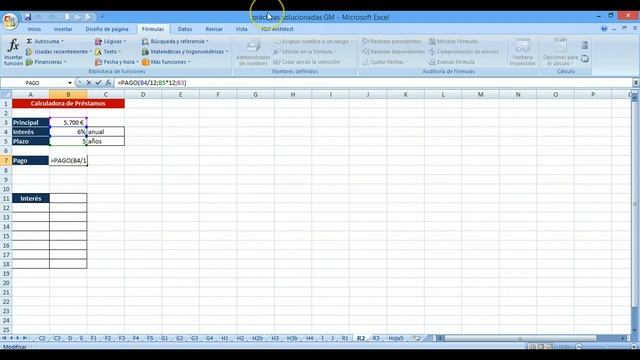Switch to the Hoja5 sheet tab
The image size is (640, 360).
tap(396, 338)
